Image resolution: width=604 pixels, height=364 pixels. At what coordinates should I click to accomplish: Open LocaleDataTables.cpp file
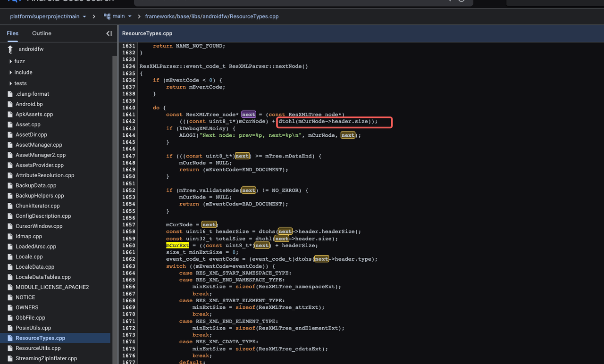[x=43, y=277]
